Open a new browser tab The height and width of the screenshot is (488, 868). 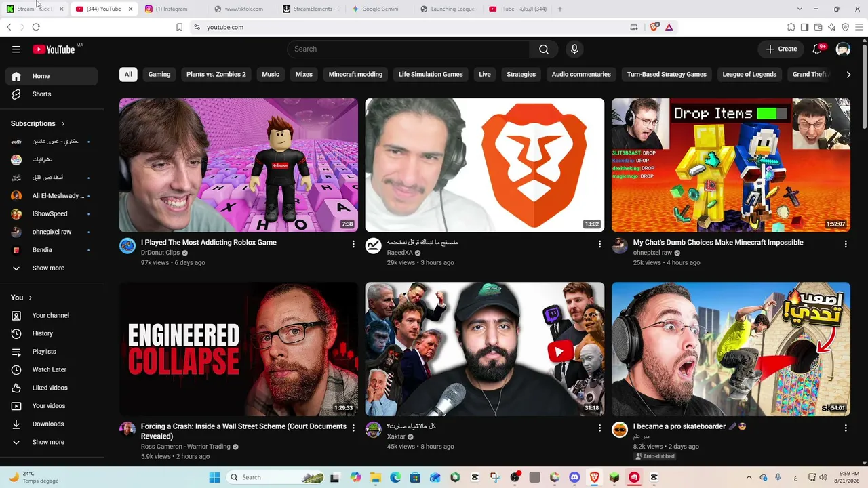(559, 9)
